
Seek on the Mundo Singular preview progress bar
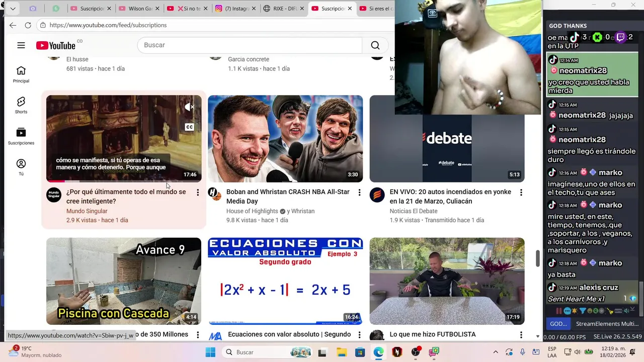tap(124, 181)
